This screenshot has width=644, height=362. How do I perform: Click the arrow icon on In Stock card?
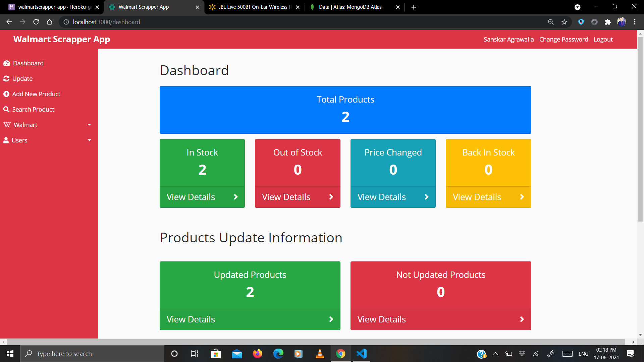pyautogui.click(x=236, y=197)
